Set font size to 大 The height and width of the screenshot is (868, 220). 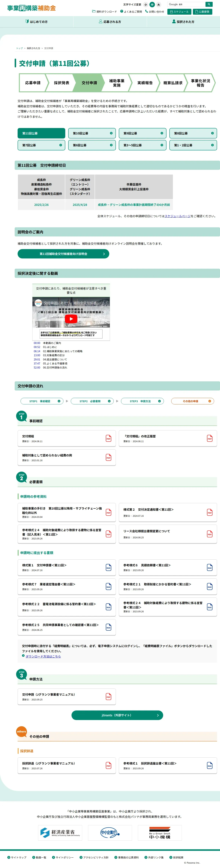pos(159,5)
